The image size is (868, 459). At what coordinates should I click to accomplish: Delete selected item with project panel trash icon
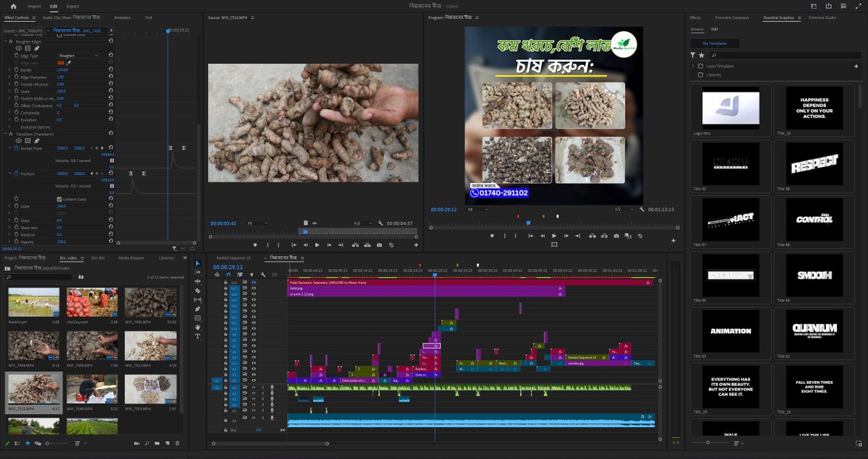pos(178,442)
